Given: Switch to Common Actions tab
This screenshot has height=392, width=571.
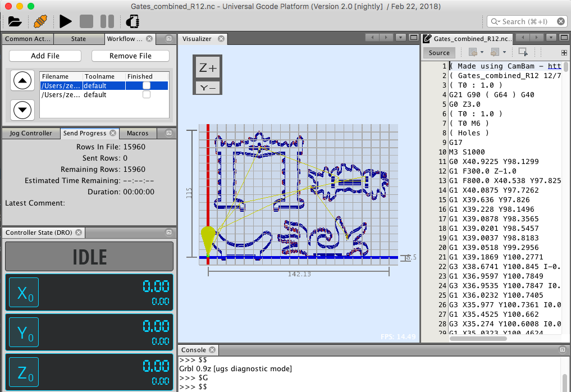Looking at the screenshot, I should pos(28,39).
